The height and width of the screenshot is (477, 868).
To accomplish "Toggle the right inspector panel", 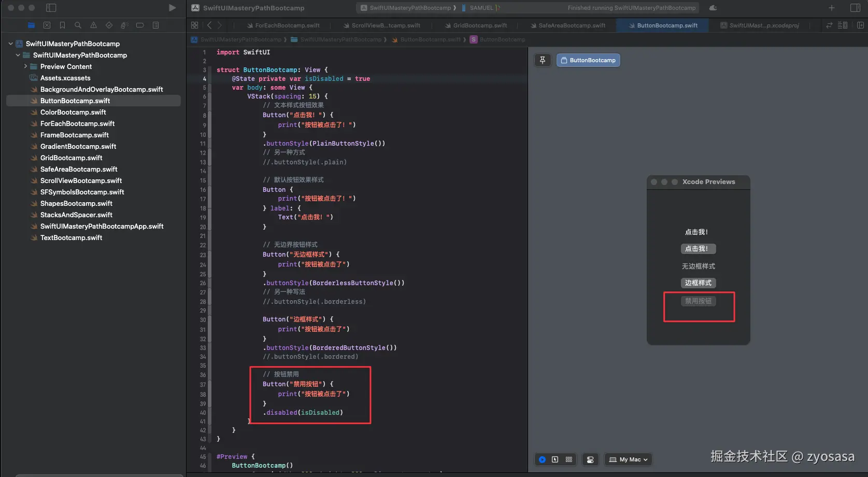I will coord(855,8).
